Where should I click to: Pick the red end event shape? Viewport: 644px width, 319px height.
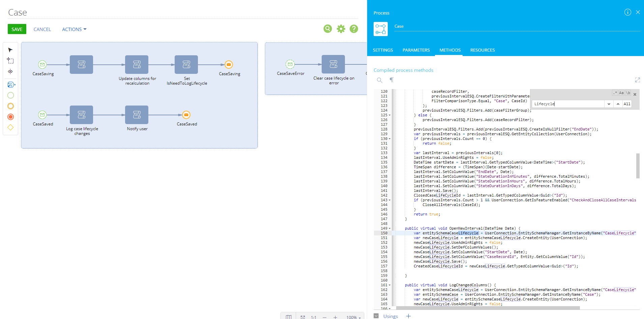click(11, 117)
